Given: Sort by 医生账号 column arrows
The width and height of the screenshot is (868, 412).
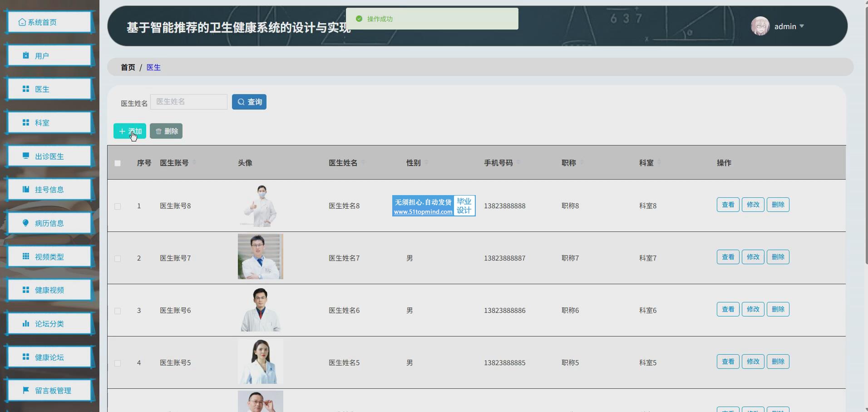Looking at the screenshot, I should pos(194,162).
